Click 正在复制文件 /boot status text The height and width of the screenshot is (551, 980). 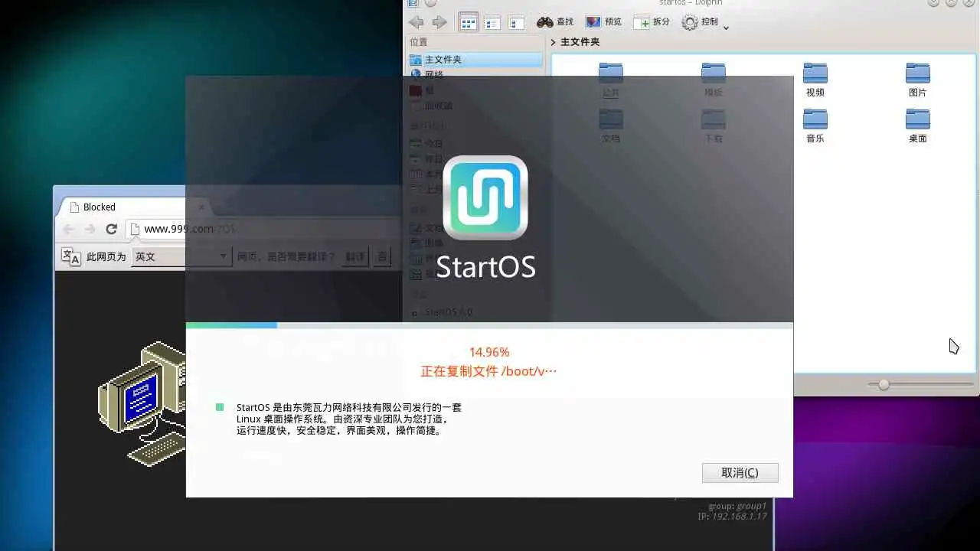tap(488, 371)
